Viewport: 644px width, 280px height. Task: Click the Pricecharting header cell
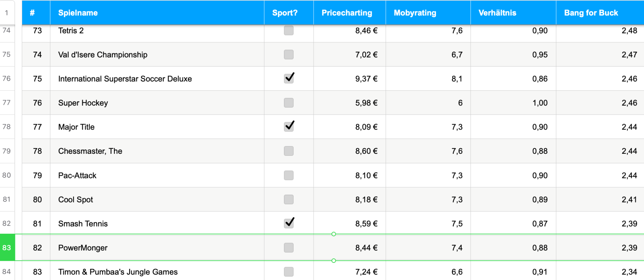pos(347,13)
